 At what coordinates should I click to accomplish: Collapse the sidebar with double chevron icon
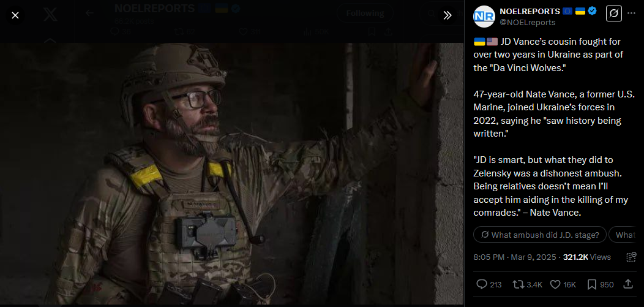pyautogui.click(x=447, y=15)
